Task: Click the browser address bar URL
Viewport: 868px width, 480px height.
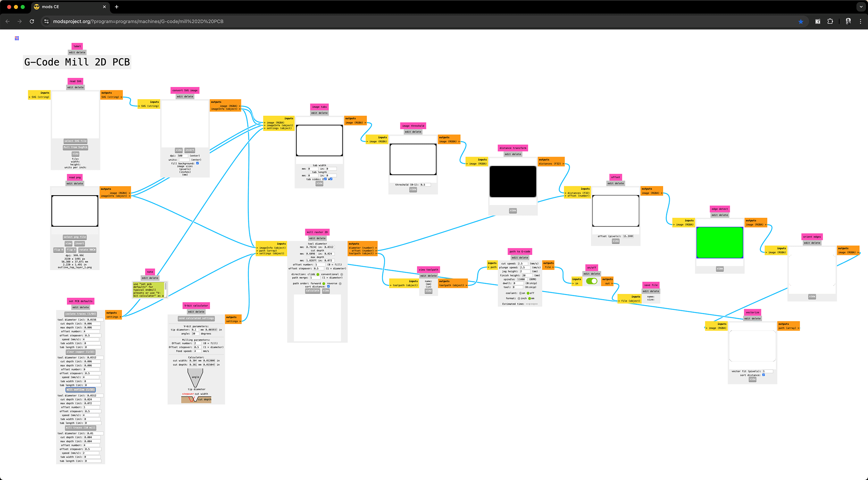Action: (138, 22)
